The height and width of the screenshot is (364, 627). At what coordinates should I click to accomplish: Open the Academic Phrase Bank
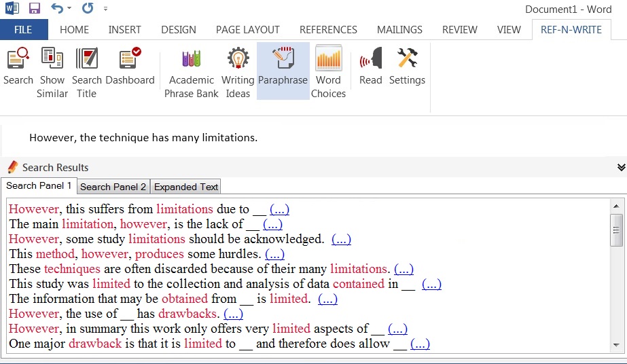pos(191,72)
